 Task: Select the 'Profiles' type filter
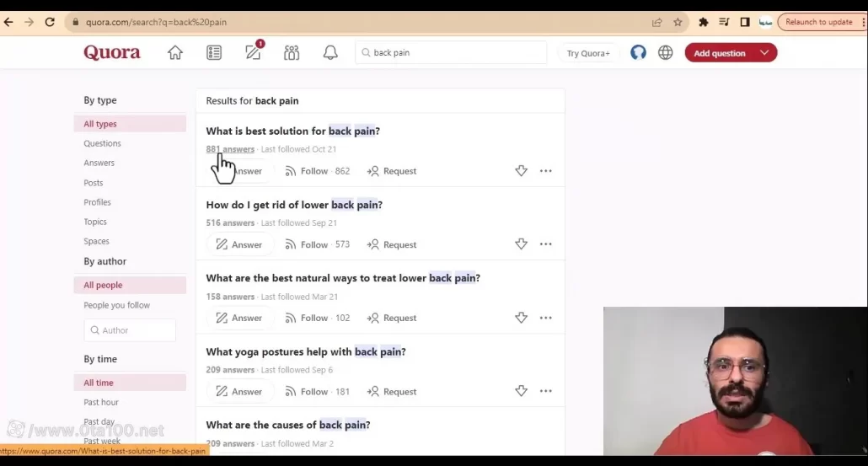click(x=97, y=202)
